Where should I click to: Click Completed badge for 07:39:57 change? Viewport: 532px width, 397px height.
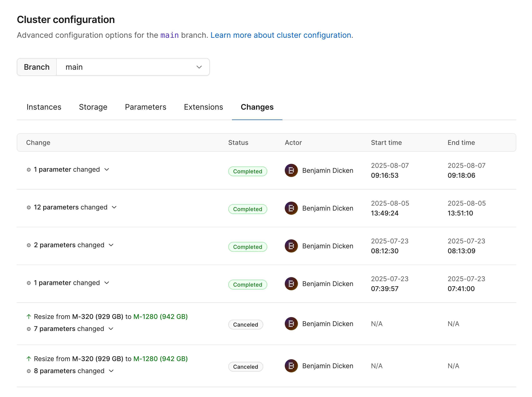click(x=248, y=285)
